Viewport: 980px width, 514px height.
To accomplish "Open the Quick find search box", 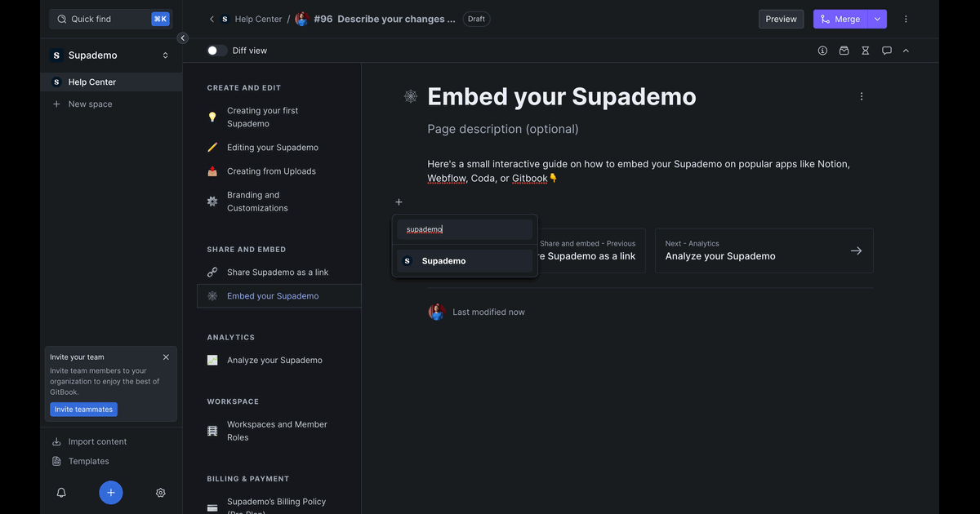I will click(x=111, y=19).
